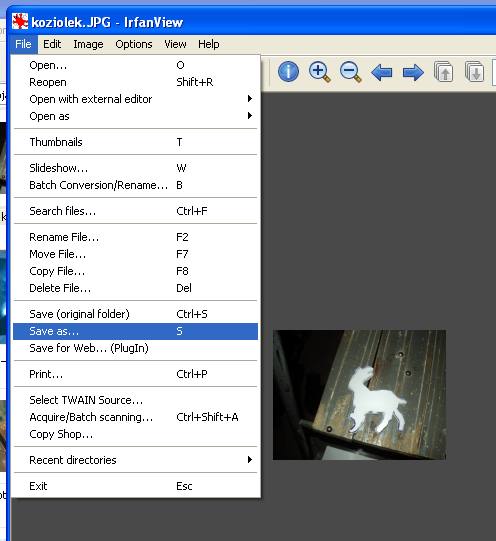This screenshot has height=541, width=496.
Task: Expand the Open as submenu
Action: pyautogui.click(x=136, y=116)
